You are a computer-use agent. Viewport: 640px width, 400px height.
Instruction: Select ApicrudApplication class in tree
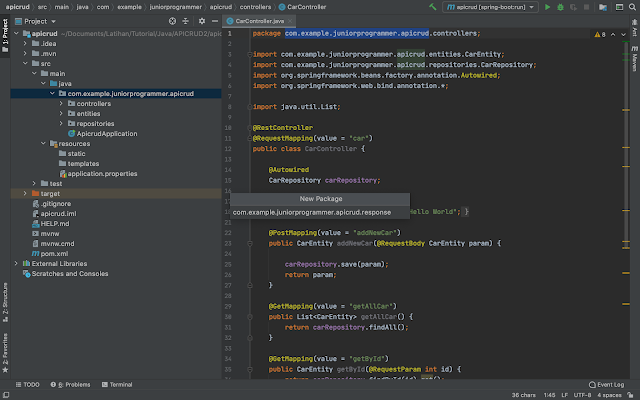[x=102, y=133]
